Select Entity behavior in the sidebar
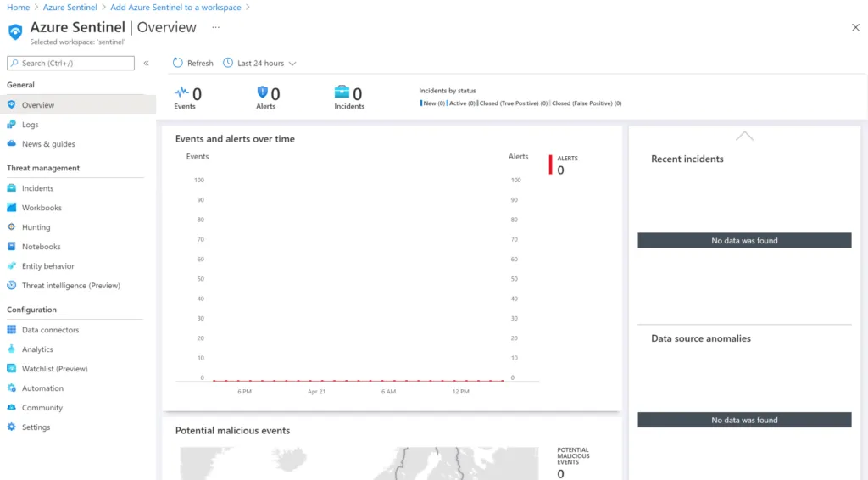Viewport: 868px width, 480px height. pos(47,266)
